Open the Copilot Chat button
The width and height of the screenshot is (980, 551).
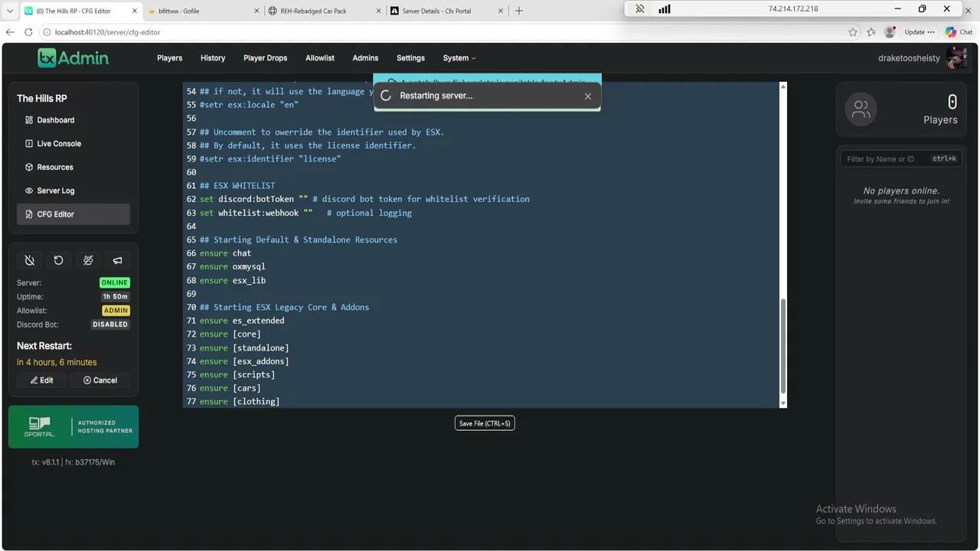point(959,32)
